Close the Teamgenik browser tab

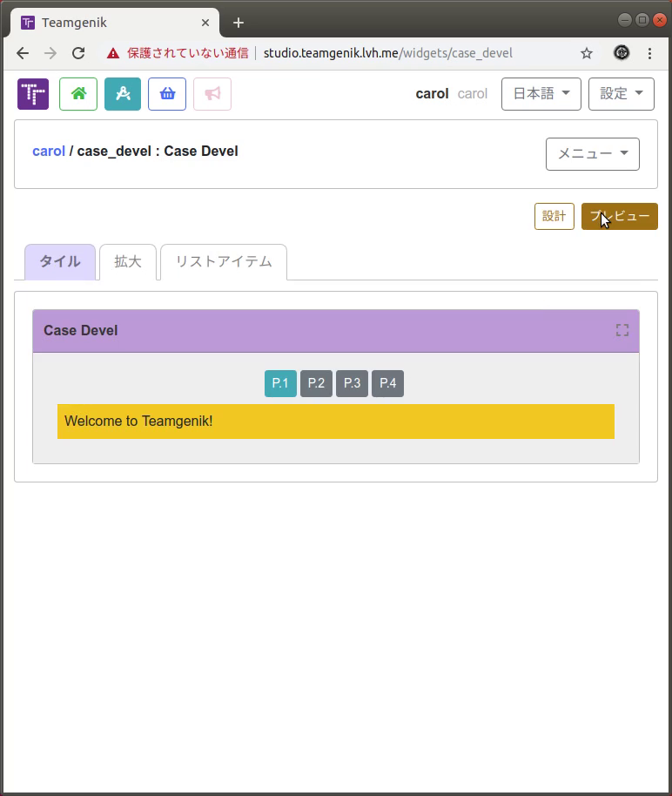205,23
